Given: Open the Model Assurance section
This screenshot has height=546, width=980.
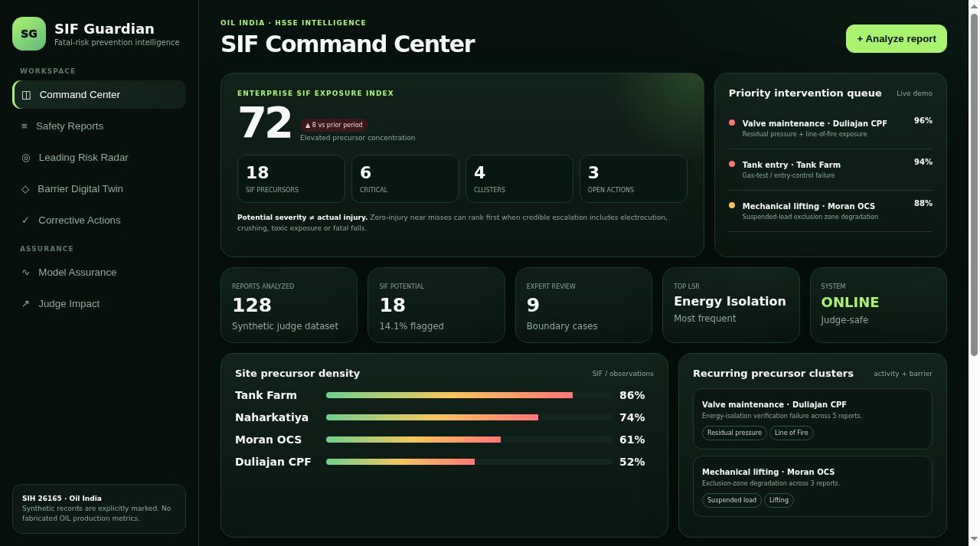Looking at the screenshot, I should tap(99, 273).
